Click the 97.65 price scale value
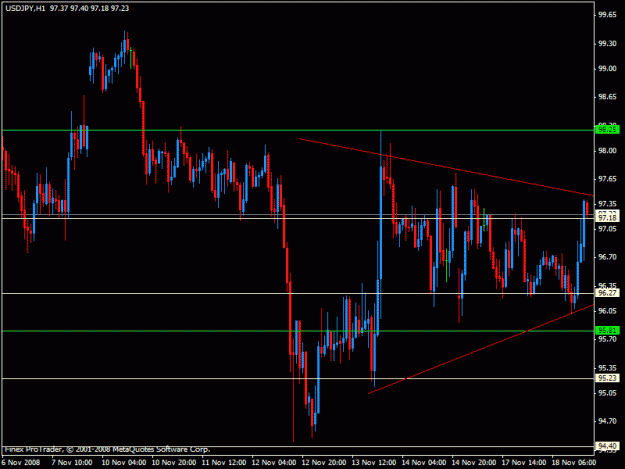 pyautogui.click(x=607, y=180)
